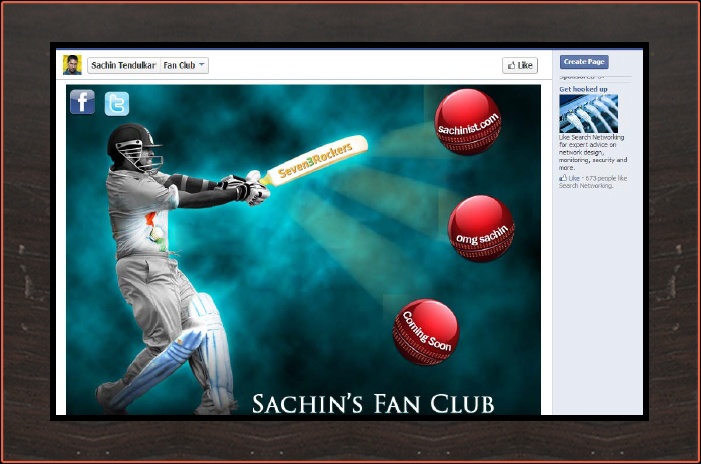The width and height of the screenshot is (701, 464).
Task: Expand the Fan Club dropdown
Action: tap(184, 65)
